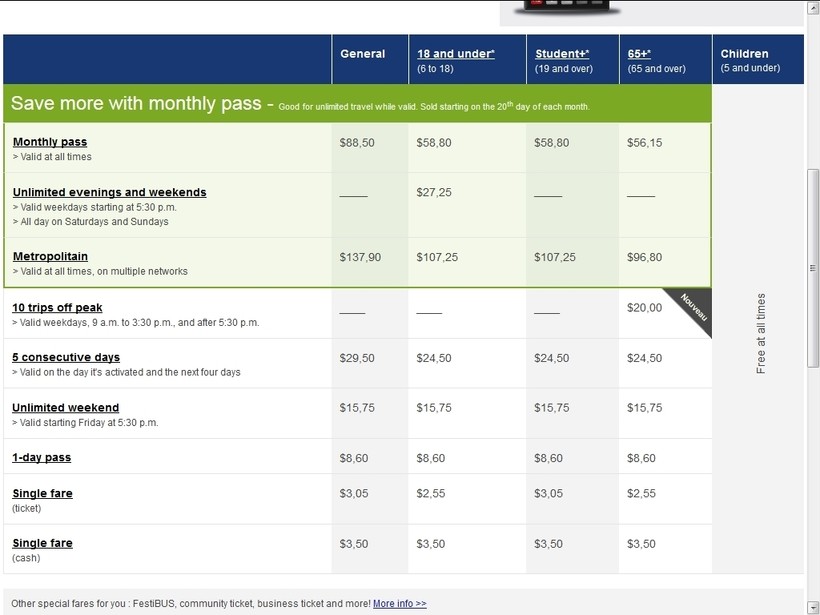Image resolution: width=820 pixels, height=615 pixels.
Task: Open the 10 trips off peak link
Action: pyautogui.click(x=57, y=307)
